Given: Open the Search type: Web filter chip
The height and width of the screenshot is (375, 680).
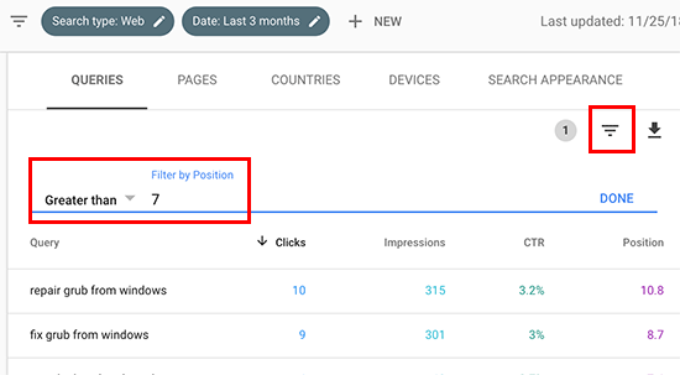Looking at the screenshot, I should [108, 21].
